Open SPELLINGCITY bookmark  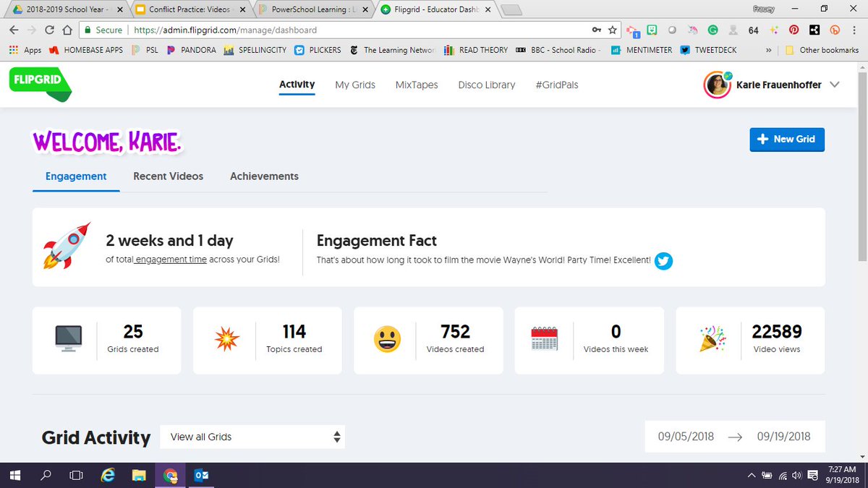[x=255, y=50]
